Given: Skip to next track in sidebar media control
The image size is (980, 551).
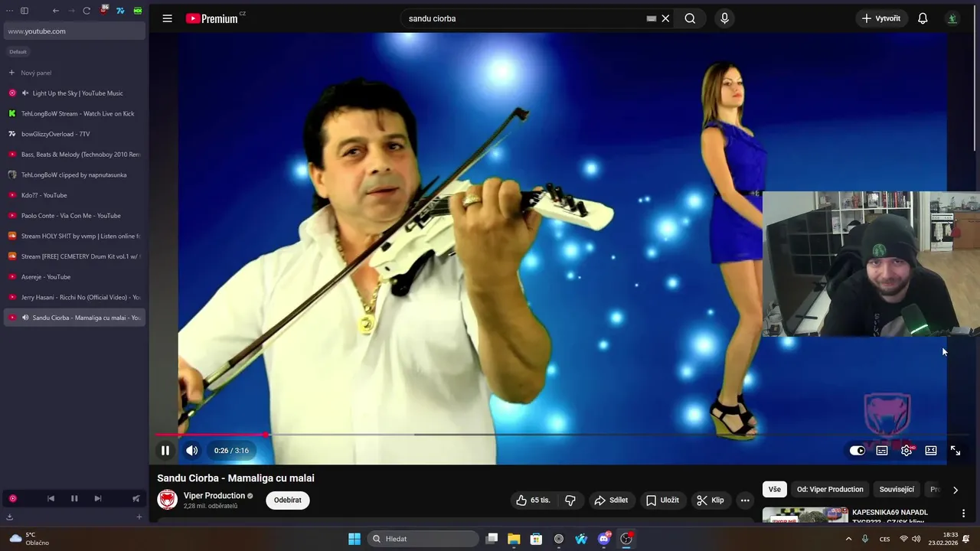Looking at the screenshot, I should 98,499.
